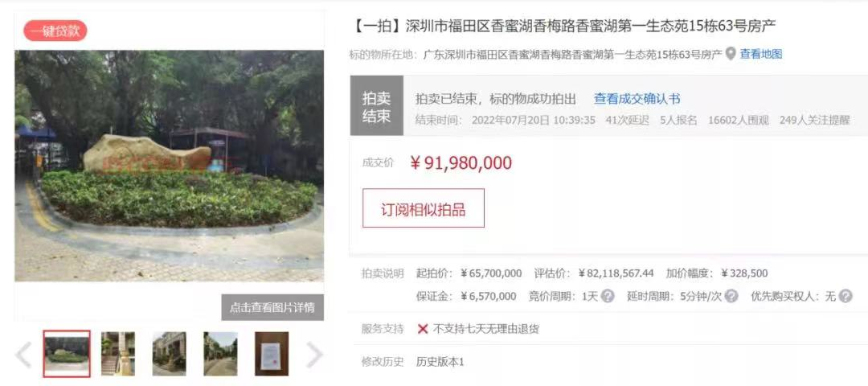The image size is (868, 386).
Task: Click the map pin location icon
Action: (731, 54)
